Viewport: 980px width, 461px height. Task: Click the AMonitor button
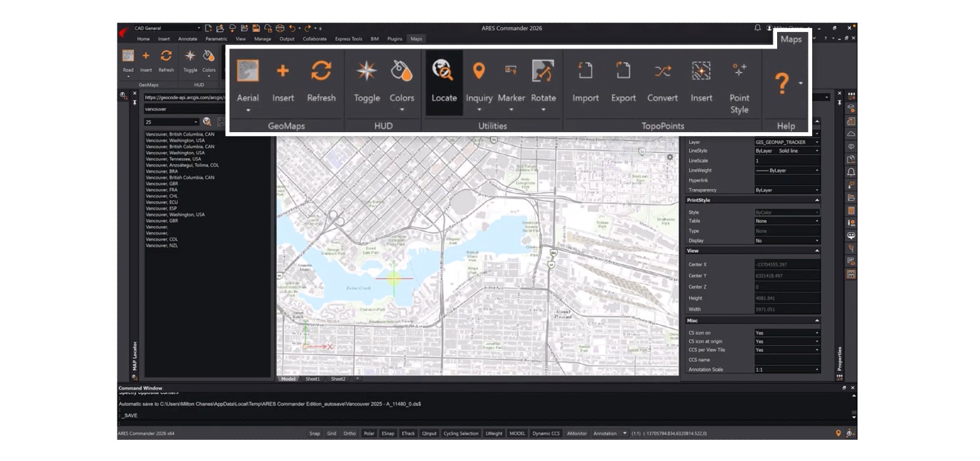pos(577,434)
